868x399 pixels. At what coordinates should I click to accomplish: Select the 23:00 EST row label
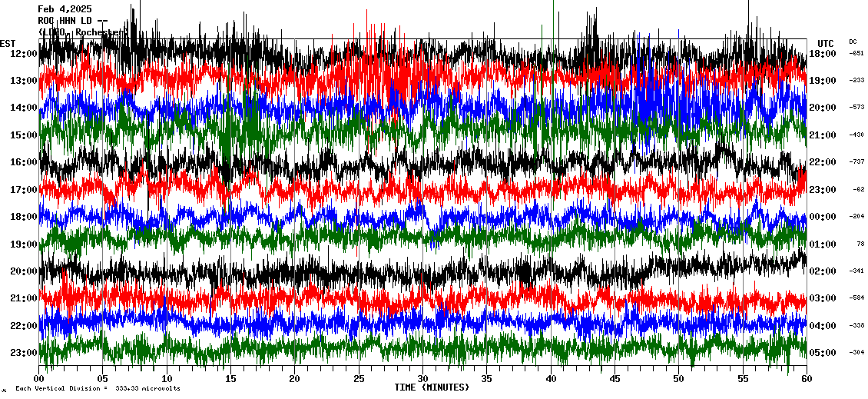pyautogui.click(x=24, y=353)
